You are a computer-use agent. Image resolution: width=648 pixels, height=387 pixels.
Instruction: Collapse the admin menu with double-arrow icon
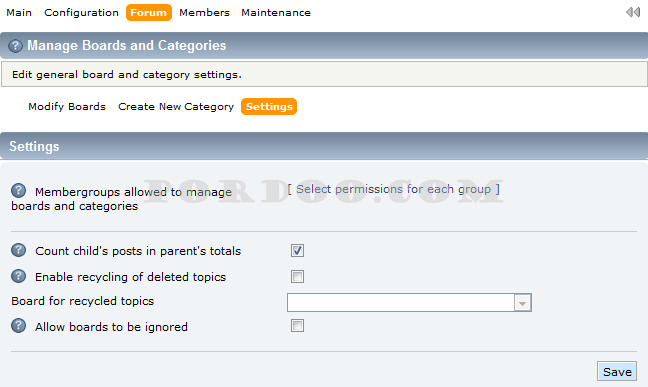pos(633,12)
